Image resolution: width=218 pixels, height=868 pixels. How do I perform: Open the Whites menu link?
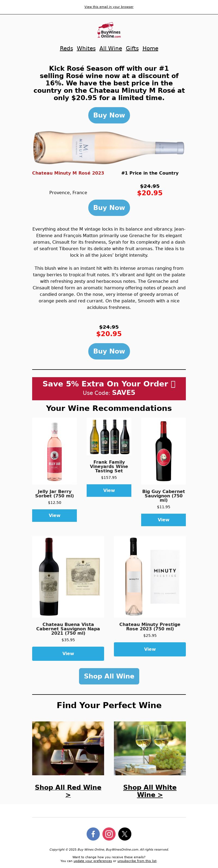click(x=86, y=48)
